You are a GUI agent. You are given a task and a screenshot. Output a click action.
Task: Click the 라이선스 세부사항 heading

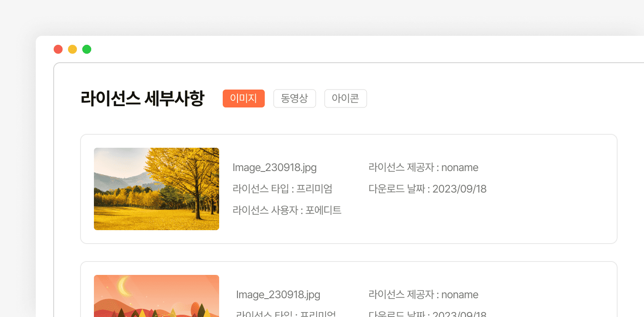point(142,99)
